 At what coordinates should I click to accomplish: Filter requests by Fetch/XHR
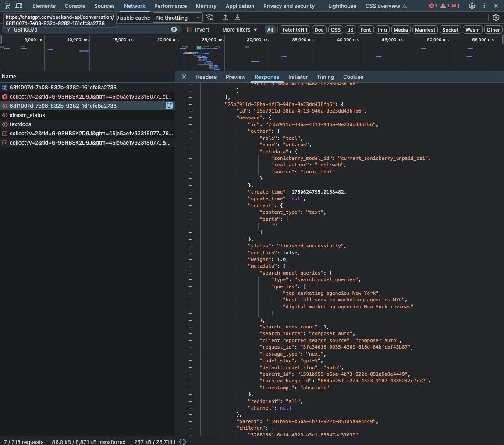pyautogui.click(x=295, y=29)
